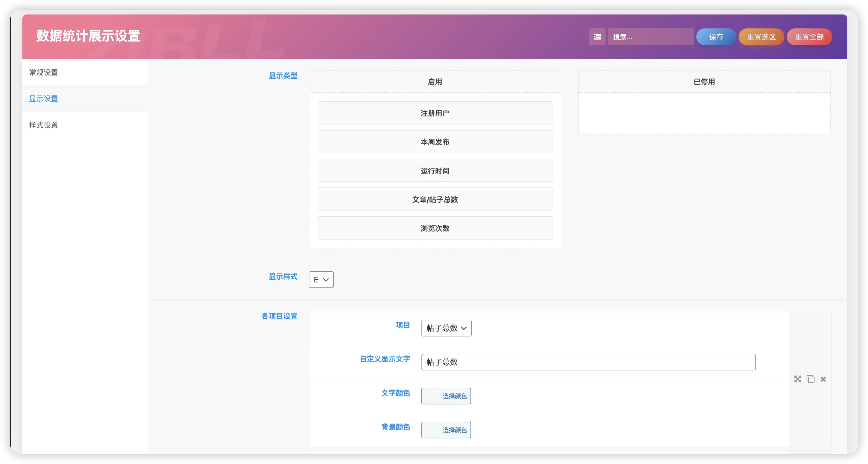Open the 显示样式 dropdown showing E
This screenshot has height=464, width=868.
click(x=321, y=279)
